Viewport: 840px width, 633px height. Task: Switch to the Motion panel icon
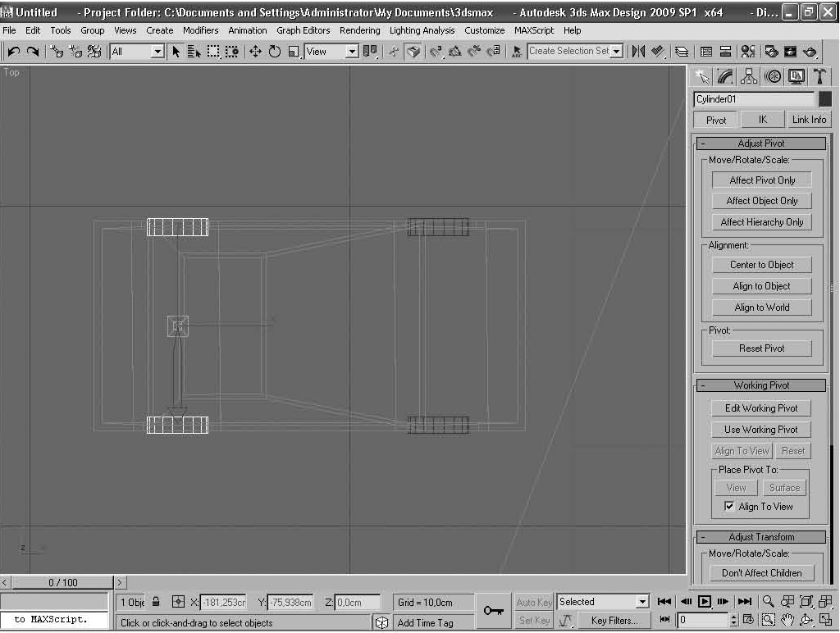tap(773, 76)
